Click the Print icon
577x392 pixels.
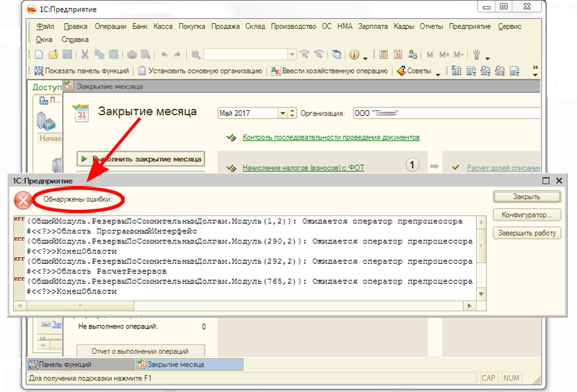tap(132, 55)
